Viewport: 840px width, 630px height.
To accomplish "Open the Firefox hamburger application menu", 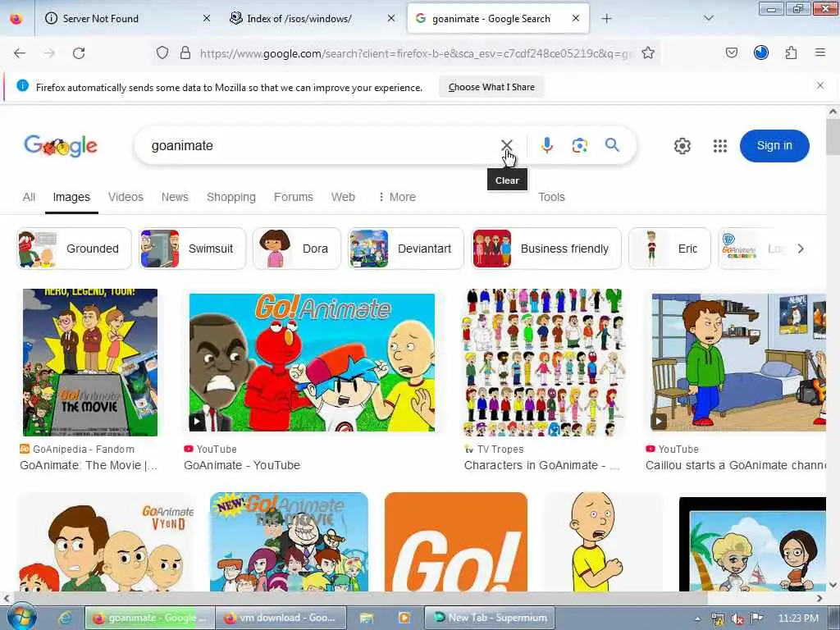I will point(820,52).
